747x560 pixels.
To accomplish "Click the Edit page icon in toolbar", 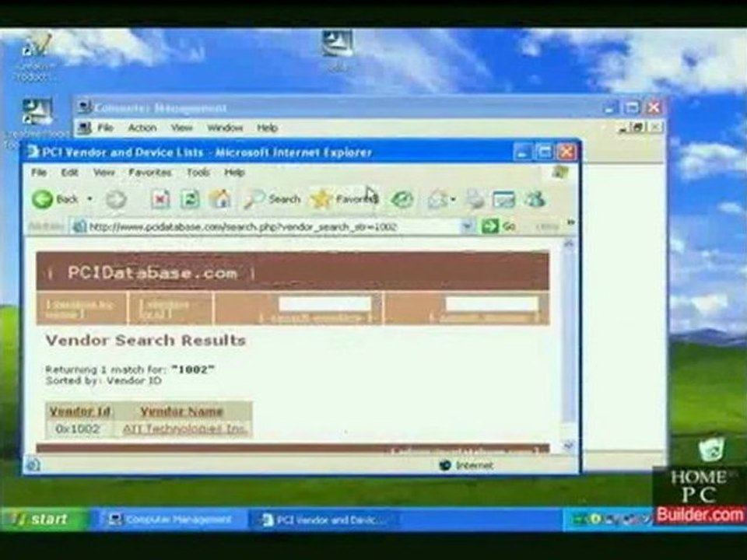I will [503, 200].
